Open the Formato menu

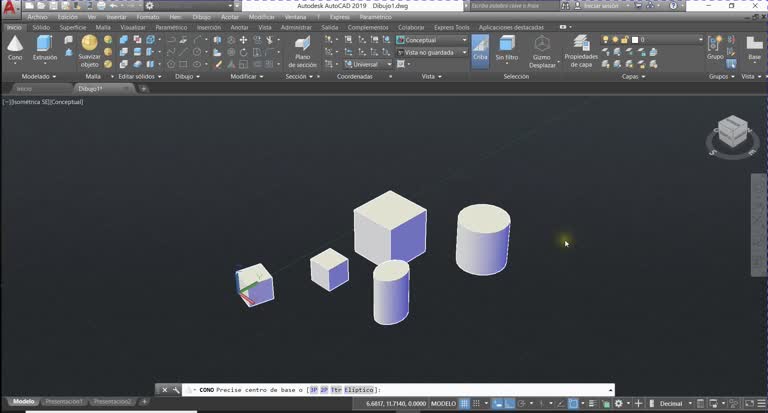click(x=148, y=17)
